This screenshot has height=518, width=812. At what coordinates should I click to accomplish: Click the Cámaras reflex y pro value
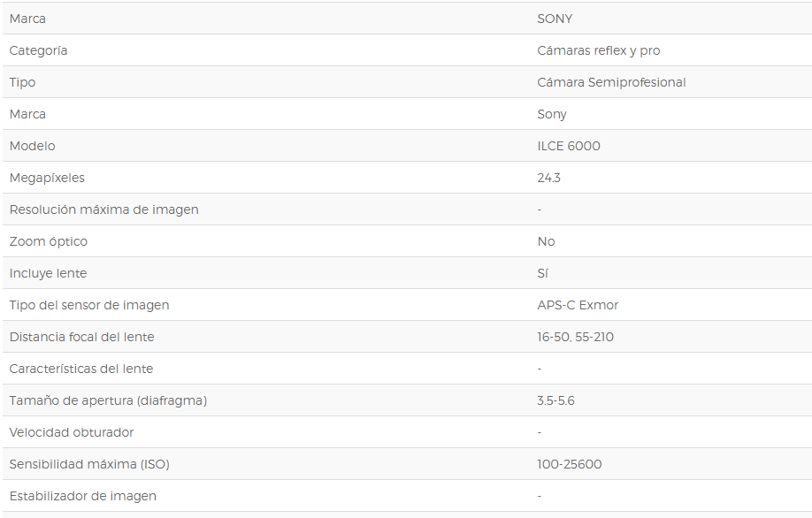coord(599,50)
